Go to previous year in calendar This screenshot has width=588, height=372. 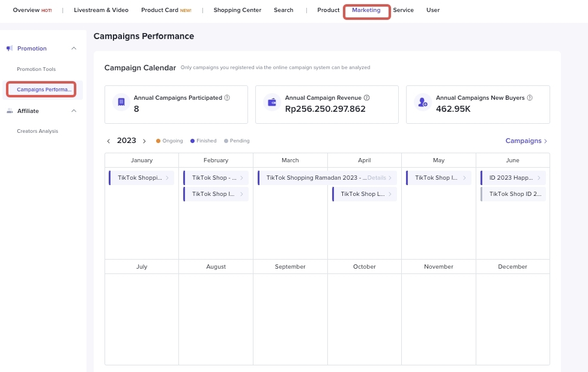109,141
